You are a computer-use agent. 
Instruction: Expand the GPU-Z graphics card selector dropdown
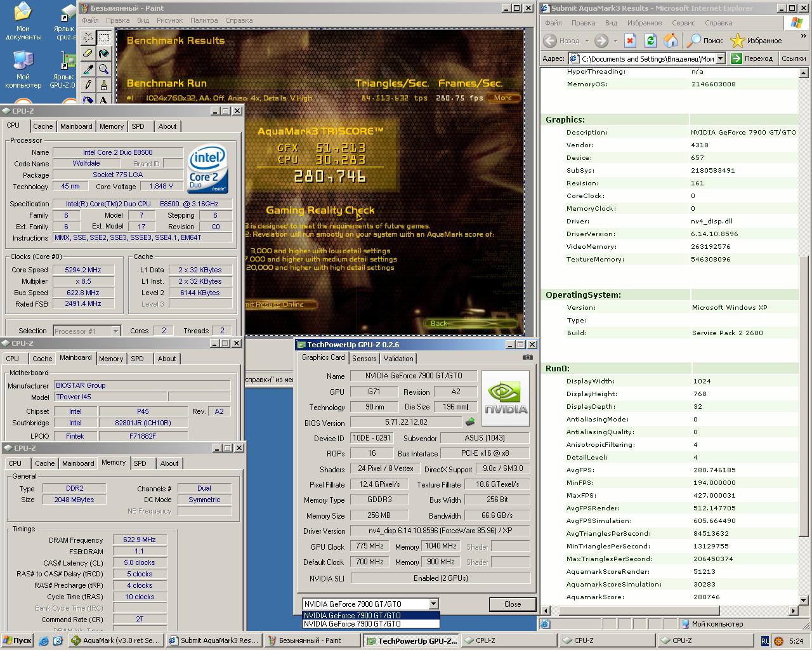433,604
